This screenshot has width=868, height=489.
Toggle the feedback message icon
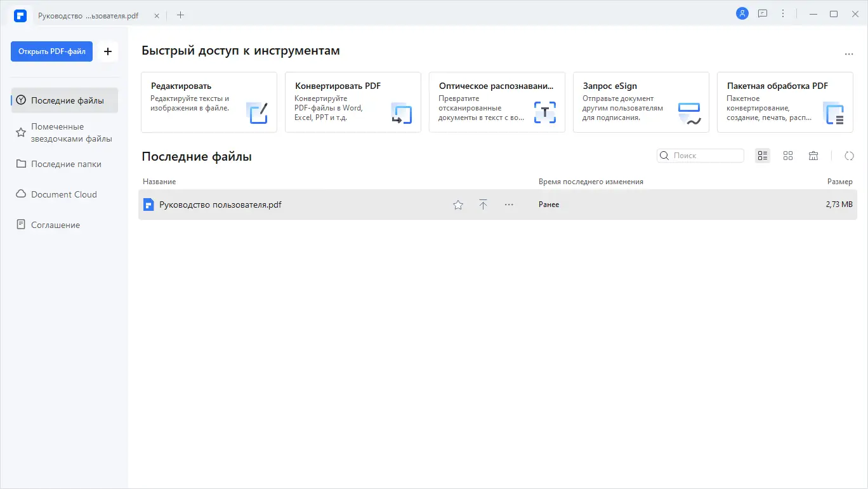[762, 13]
